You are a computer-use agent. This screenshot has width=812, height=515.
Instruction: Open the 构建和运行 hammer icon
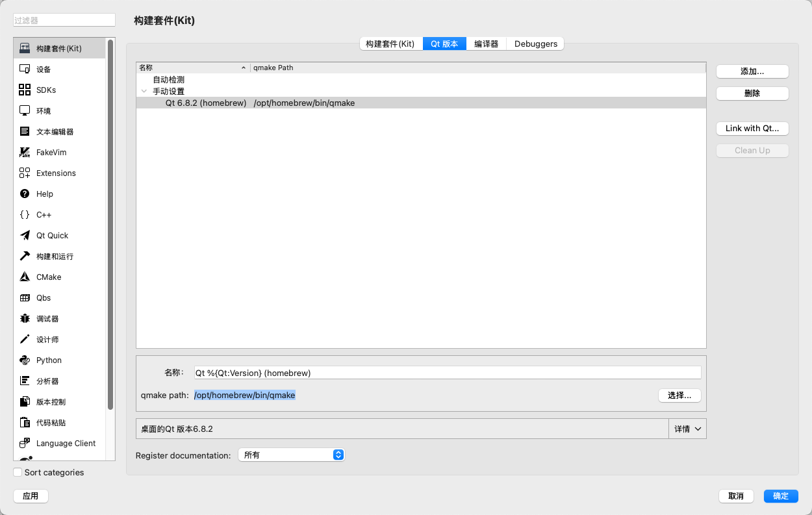pos(25,257)
